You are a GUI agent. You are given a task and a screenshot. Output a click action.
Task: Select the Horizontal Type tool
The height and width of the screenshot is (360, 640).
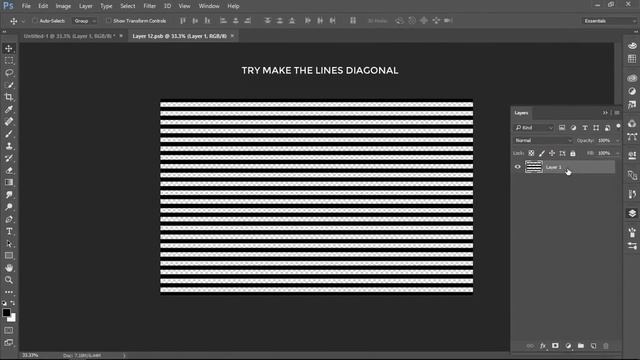tap(9, 231)
